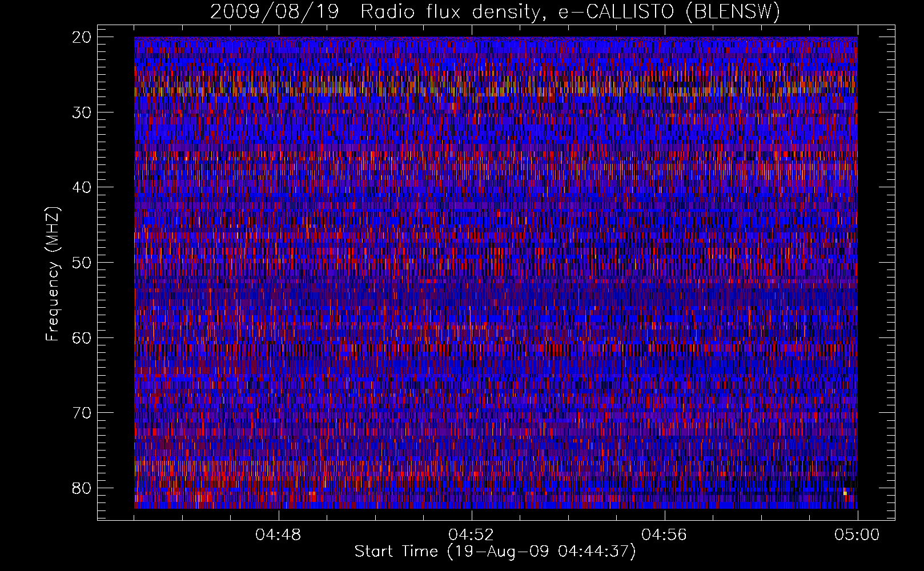Click the 30 frequency tick label

(82, 112)
